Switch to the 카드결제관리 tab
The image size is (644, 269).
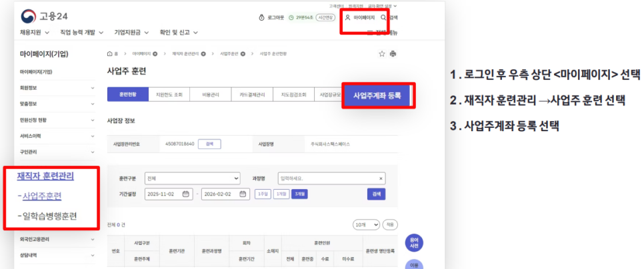click(252, 95)
